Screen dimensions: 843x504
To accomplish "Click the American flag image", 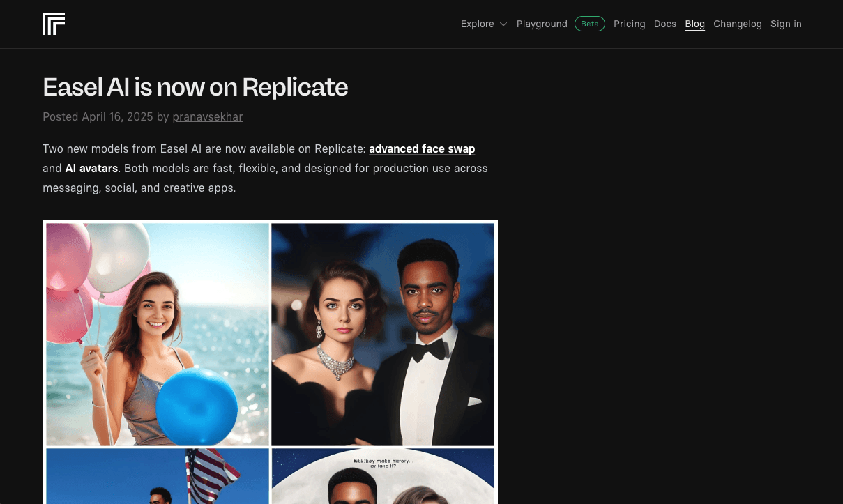I will click(x=158, y=476).
